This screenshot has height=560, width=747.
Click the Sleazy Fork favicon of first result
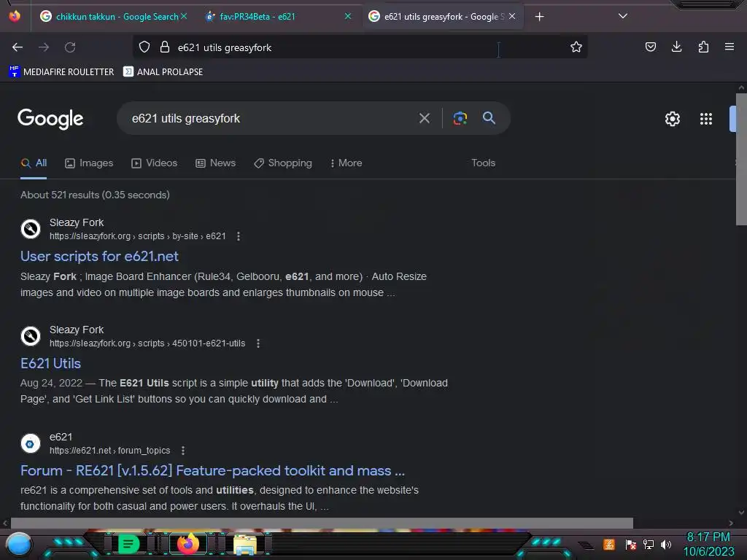31,229
